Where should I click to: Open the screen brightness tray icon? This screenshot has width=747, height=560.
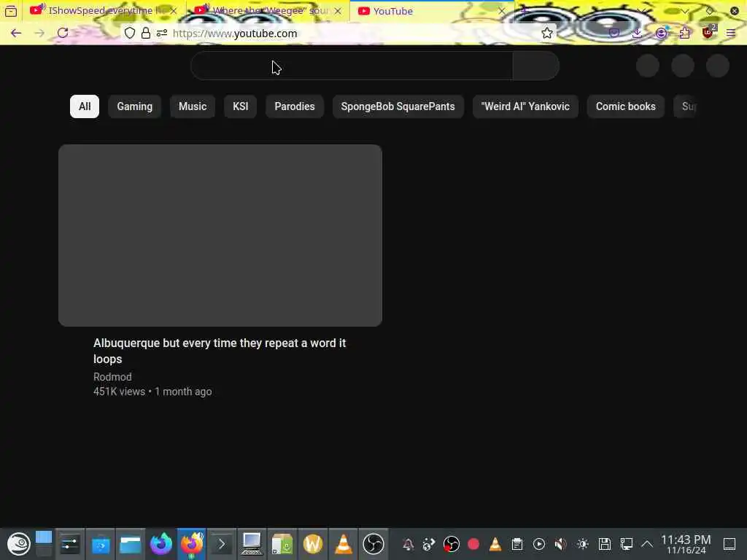coord(583,544)
